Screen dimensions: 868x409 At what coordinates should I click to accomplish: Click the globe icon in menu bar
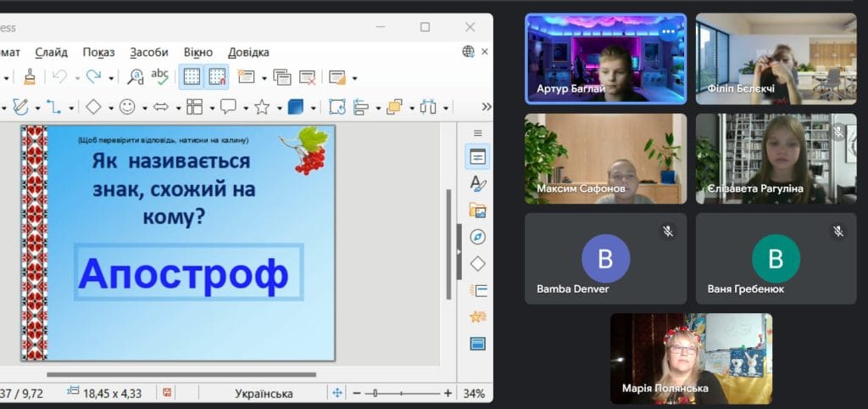pyautogui.click(x=468, y=52)
